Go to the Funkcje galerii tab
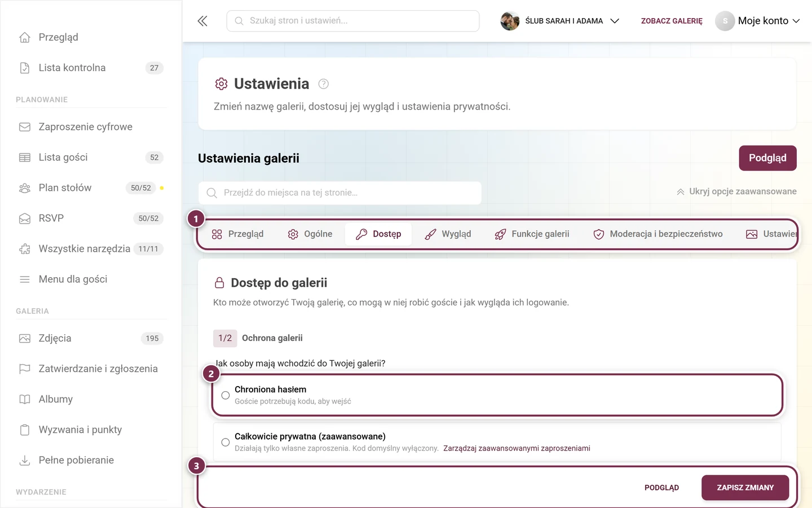 [x=532, y=234]
